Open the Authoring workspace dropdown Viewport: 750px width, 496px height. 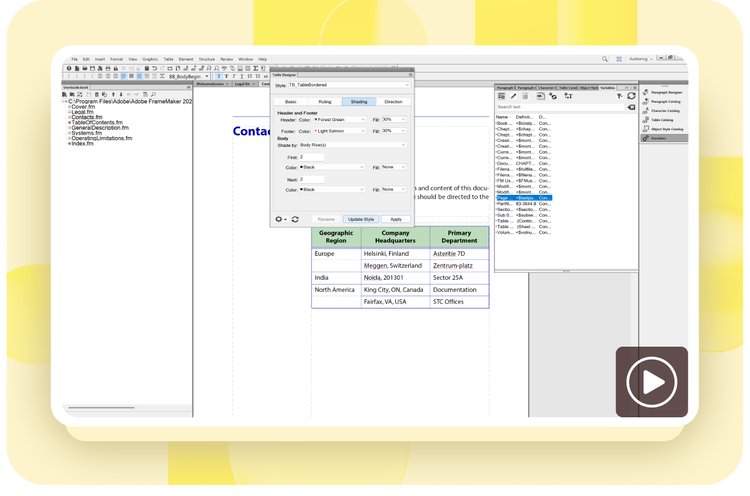pos(640,59)
